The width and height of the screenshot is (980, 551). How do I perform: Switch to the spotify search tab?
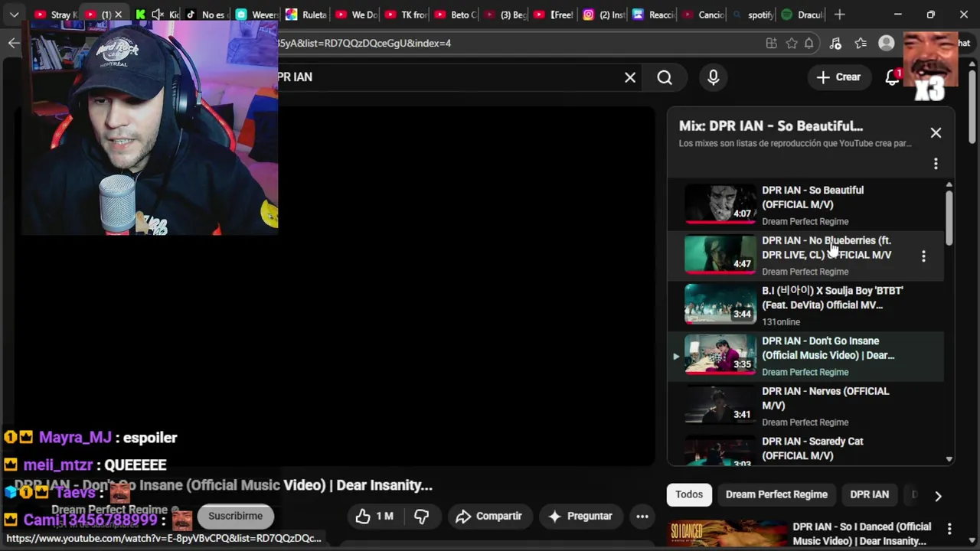pyautogui.click(x=753, y=15)
